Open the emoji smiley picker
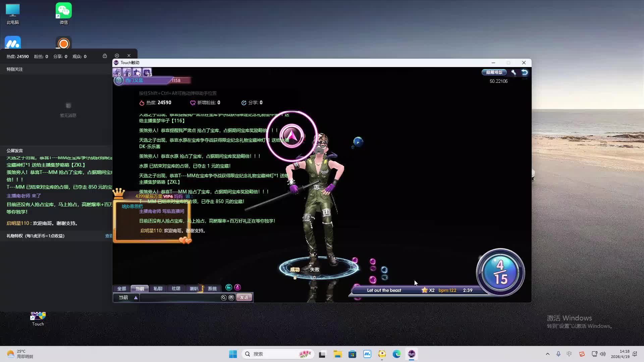The height and width of the screenshot is (362, 644). [231, 298]
